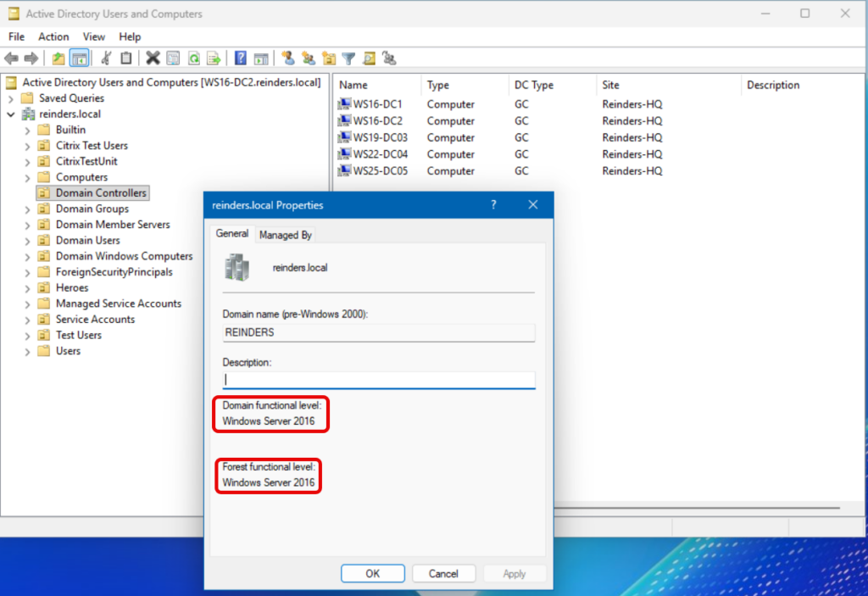Click the Create new group icon

[x=308, y=58]
